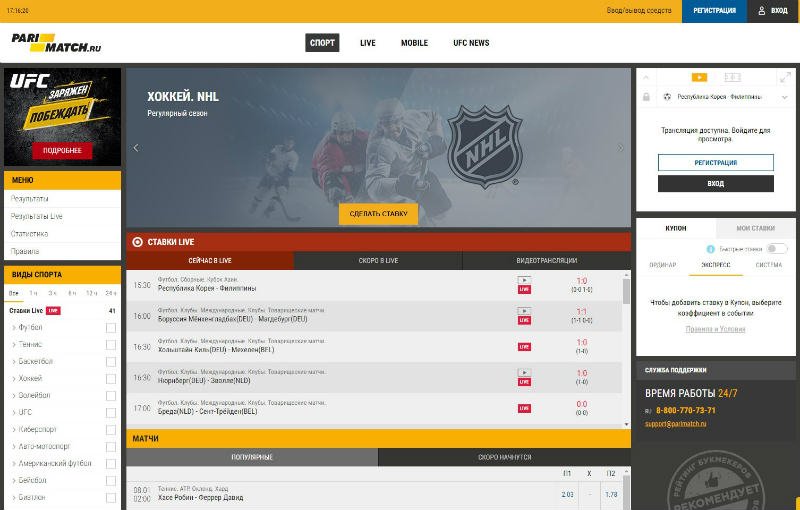Check the Футбол checkbox
Viewport: 800px width, 510px height.
pyautogui.click(x=111, y=328)
